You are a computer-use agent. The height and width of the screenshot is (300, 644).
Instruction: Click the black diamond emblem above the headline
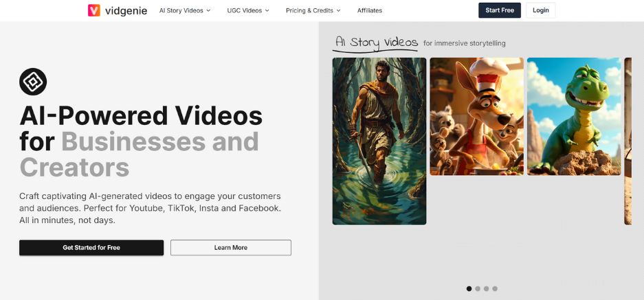click(x=33, y=82)
